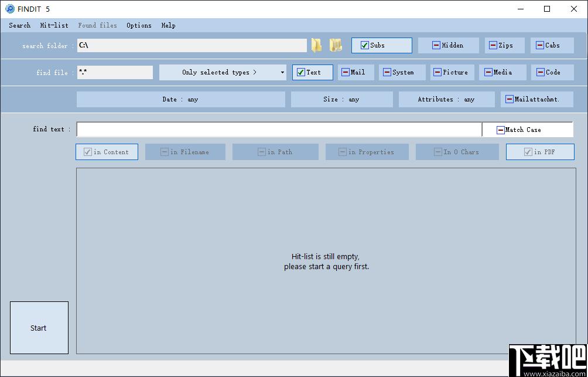Open the Attributes: any filter

point(447,100)
